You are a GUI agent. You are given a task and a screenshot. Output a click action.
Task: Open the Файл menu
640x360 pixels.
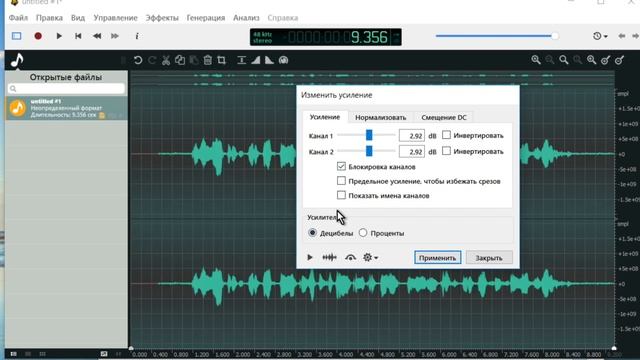pos(18,18)
